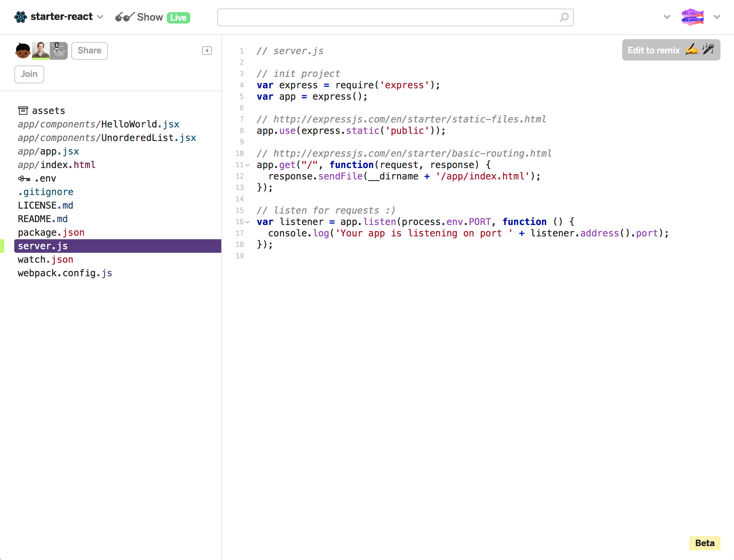The height and width of the screenshot is (560, 734).
Task: Open the .env file
Action: 46,178
